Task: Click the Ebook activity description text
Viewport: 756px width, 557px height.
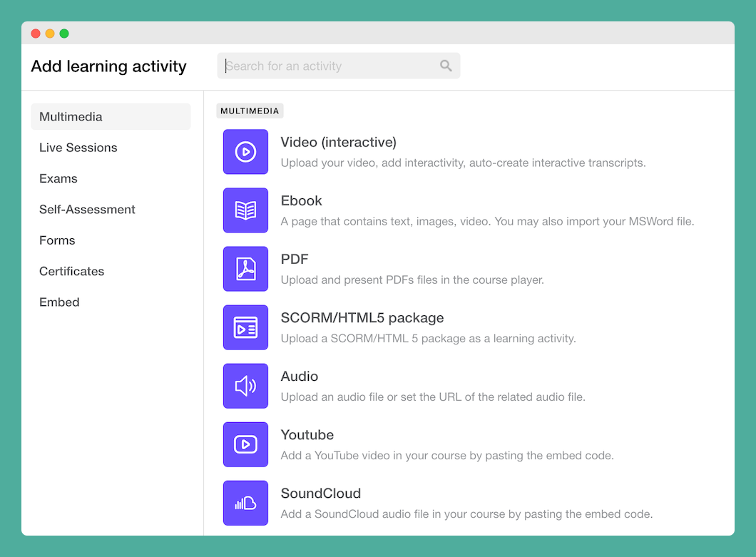Action: point(487,221)
